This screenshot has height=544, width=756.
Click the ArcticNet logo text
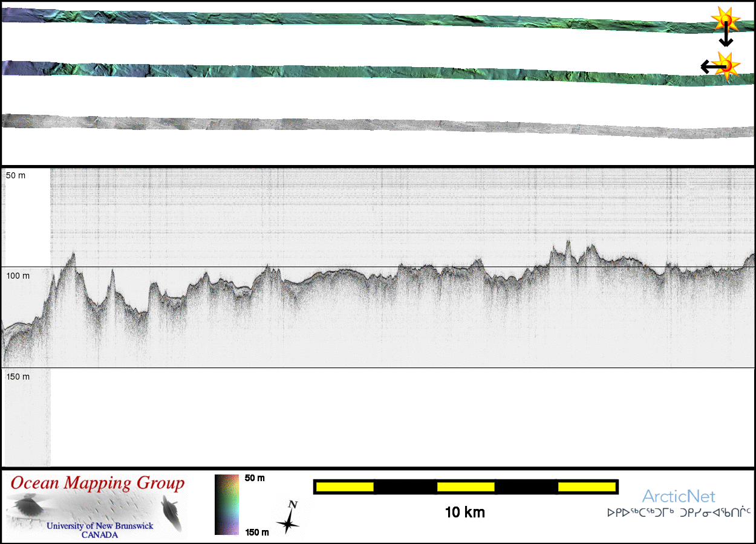[679, 497]
